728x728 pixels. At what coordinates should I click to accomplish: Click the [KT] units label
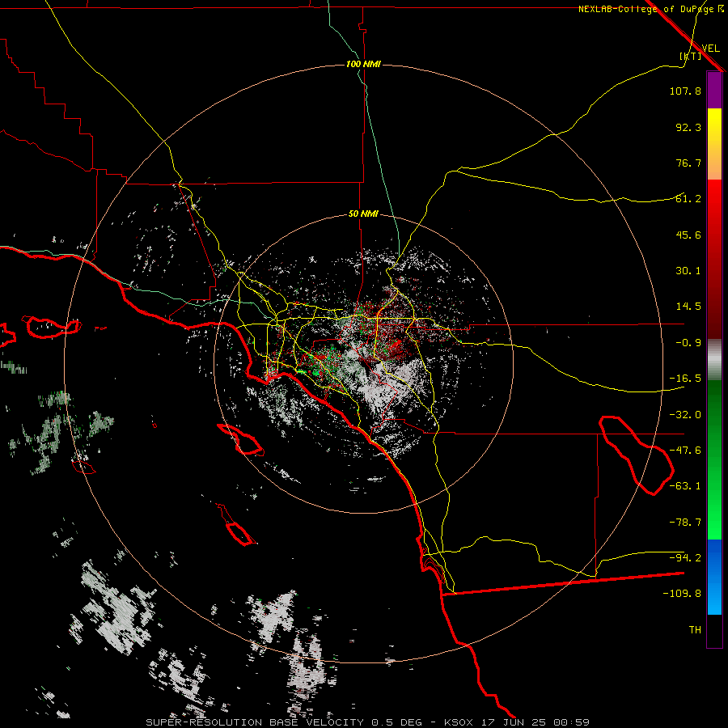[690, 56]
